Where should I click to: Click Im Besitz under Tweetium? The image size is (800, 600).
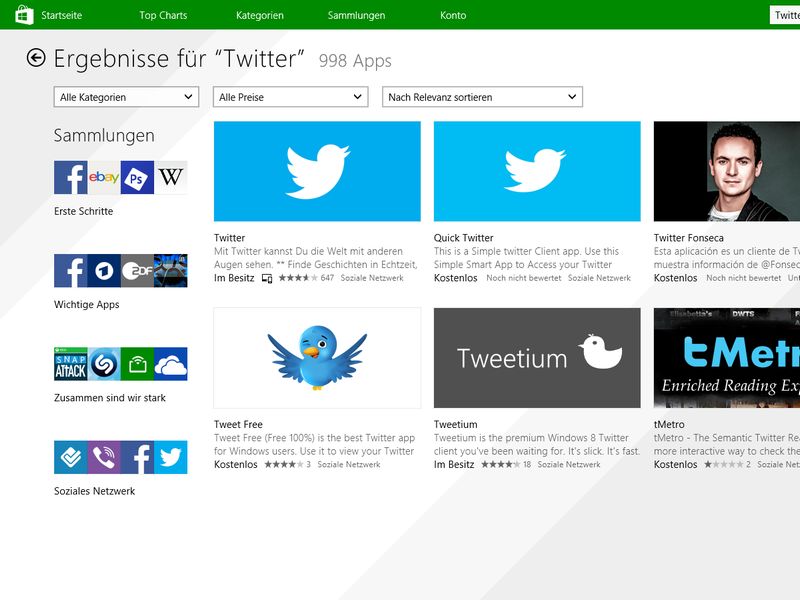pos(454,465)
